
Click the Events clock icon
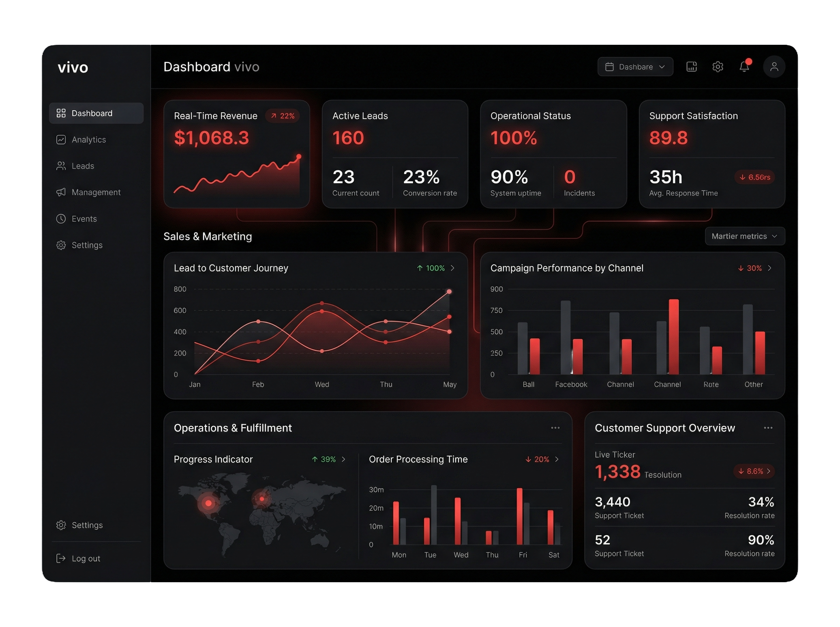[61, 219]
